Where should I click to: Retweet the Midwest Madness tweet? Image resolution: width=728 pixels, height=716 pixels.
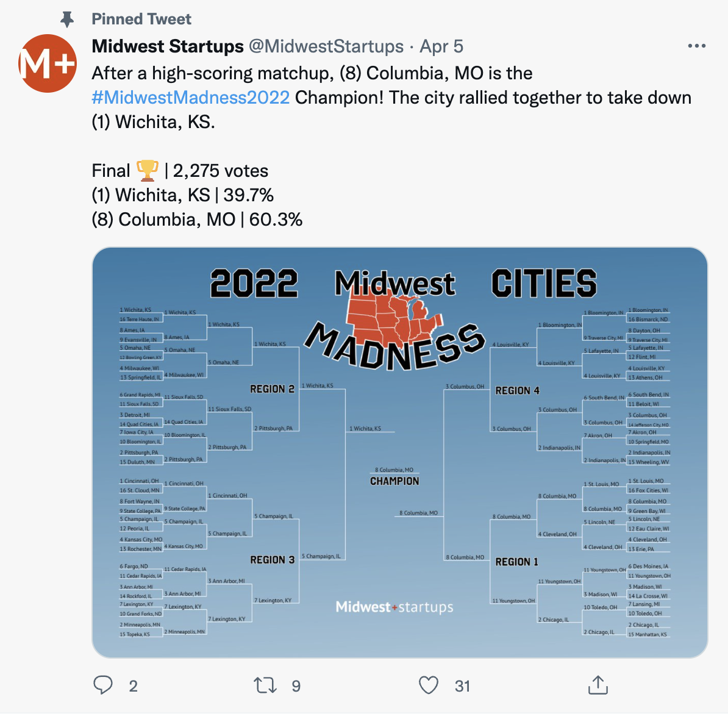click(266, 686)
